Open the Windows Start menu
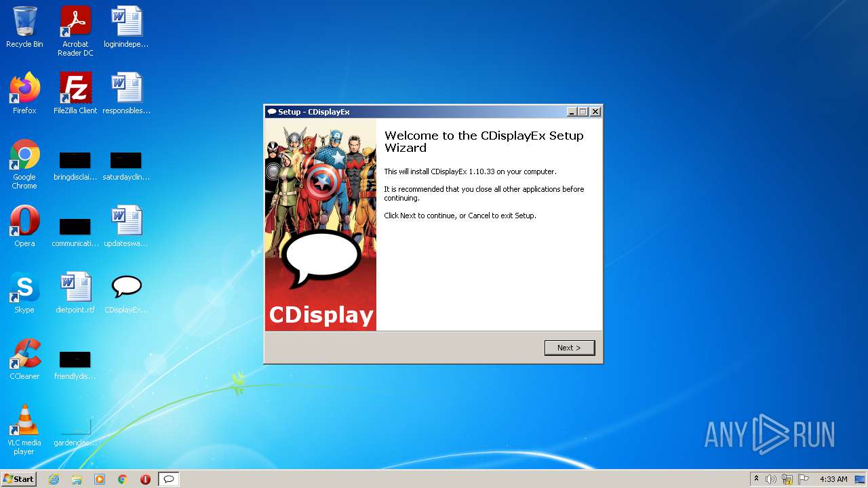 18,479
